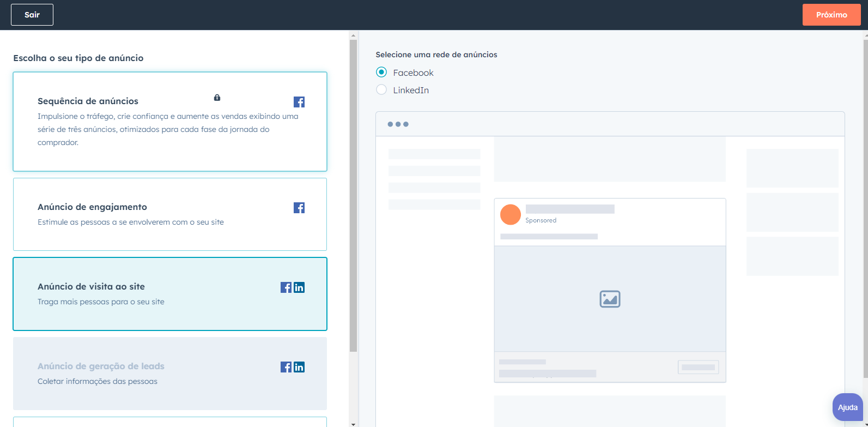Click LinkedIn icon on Anúncio de geração de leads

pyautogui.click(x=299, y=367)
